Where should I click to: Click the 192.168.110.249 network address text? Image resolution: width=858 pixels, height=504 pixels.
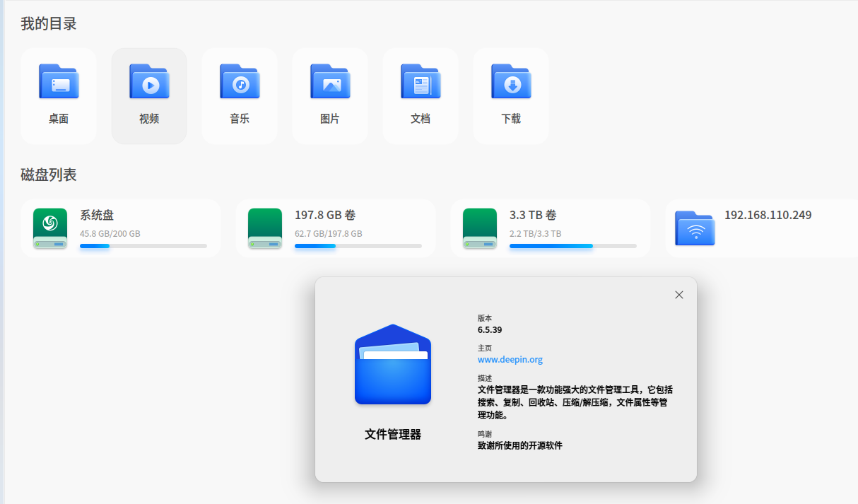coord(768,215)
